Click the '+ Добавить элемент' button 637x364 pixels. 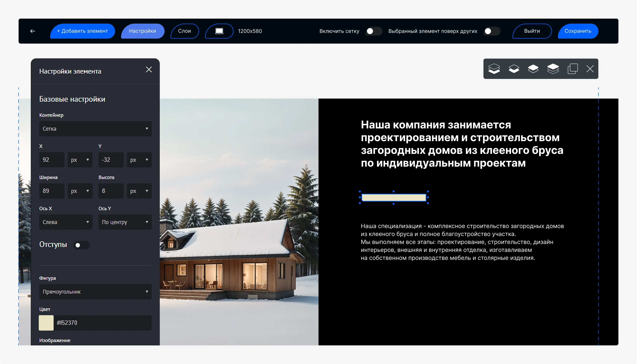click(x=82, y=31)
